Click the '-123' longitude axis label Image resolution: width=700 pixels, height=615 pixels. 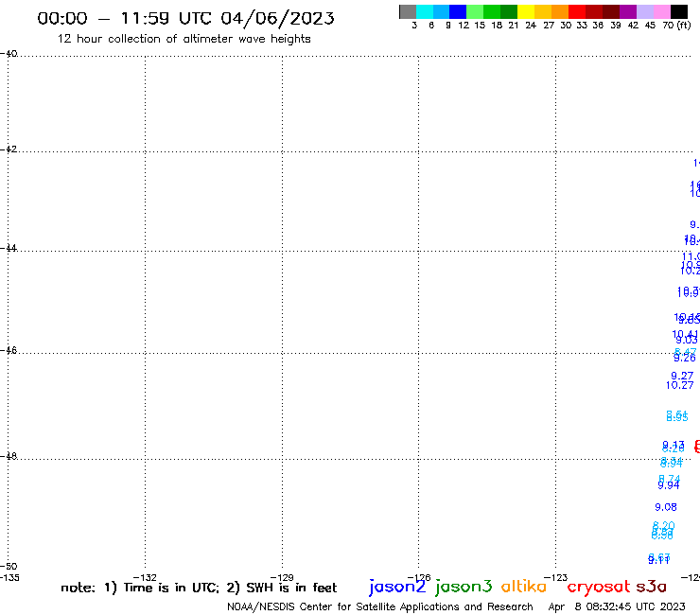point(556,577)
